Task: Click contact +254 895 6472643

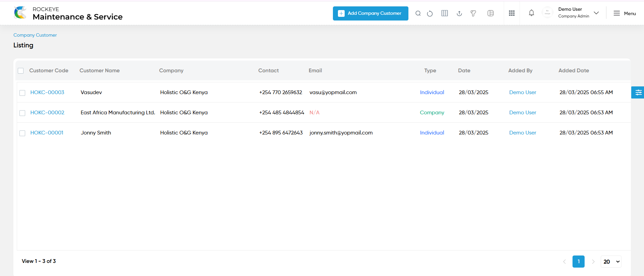Action: (x=281, y=133)
